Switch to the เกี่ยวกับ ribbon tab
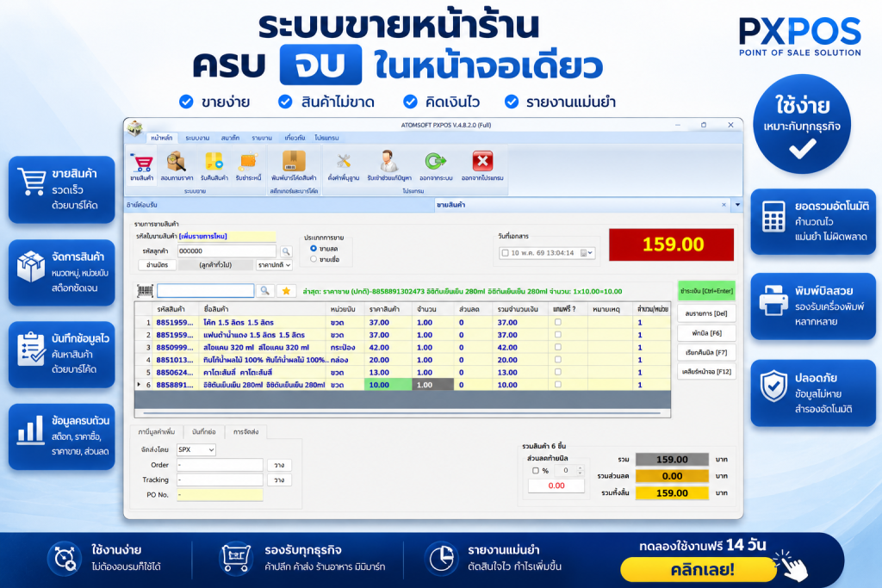 point(295,138)
